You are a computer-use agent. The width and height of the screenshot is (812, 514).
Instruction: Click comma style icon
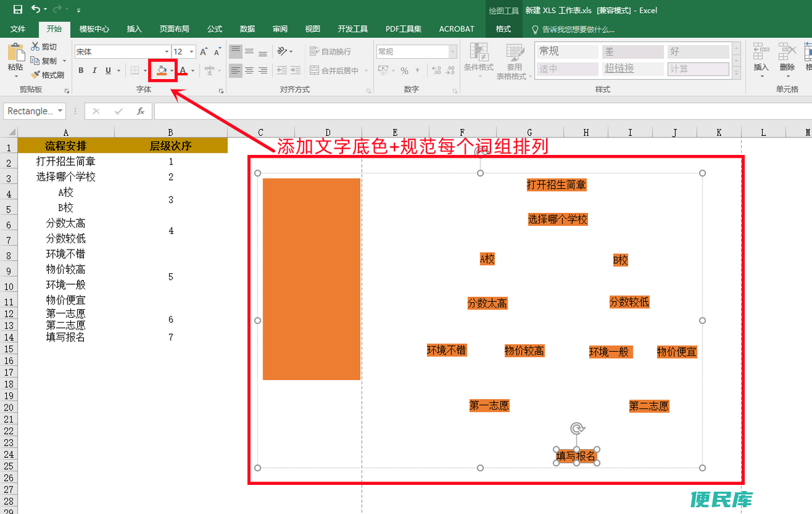pyautogui.click(x=419, y=70)
